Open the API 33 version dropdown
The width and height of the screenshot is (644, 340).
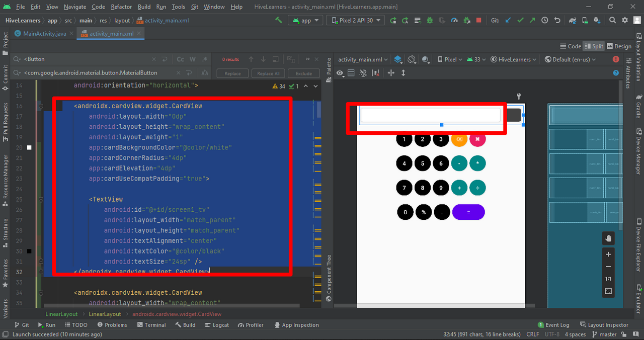point(476,59)
